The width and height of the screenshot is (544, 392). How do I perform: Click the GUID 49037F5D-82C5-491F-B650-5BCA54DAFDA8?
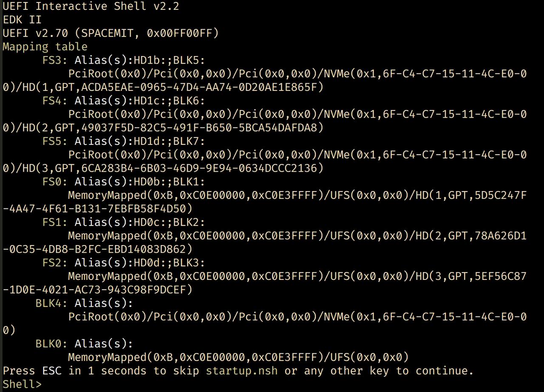click(199, 127)
